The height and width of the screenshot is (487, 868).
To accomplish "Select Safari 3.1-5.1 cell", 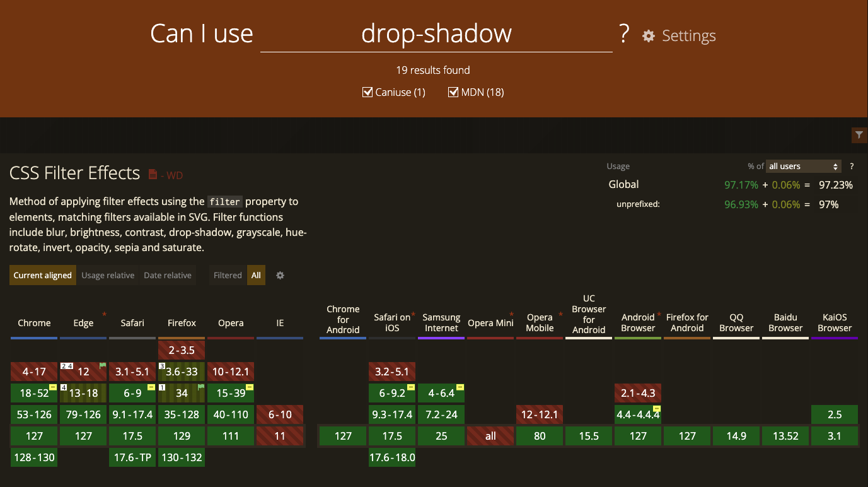I will pos(132,372).
